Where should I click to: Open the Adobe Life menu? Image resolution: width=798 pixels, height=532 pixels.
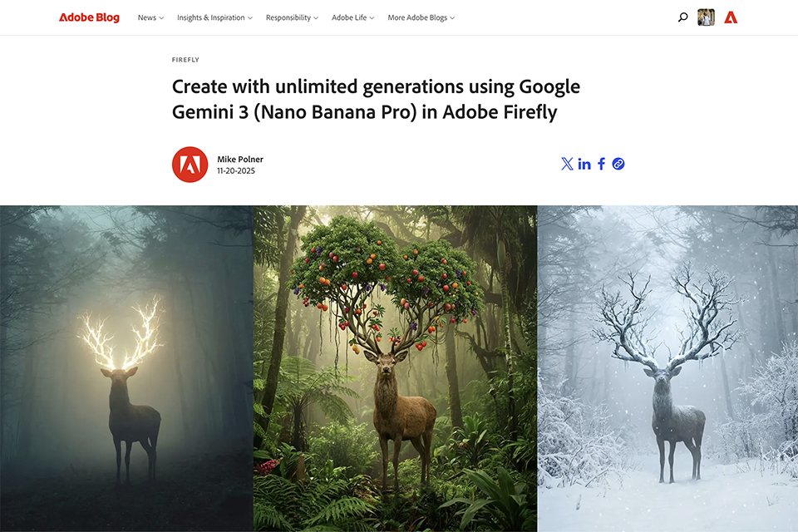click(352, 17)
